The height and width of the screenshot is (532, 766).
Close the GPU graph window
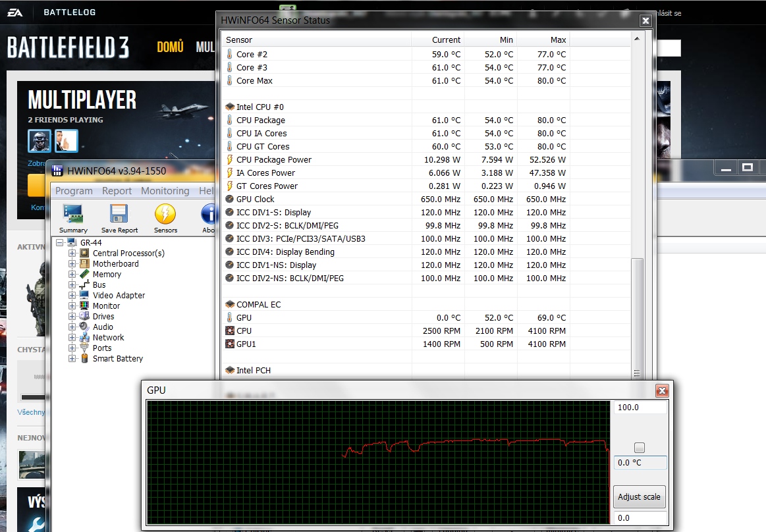point(662,390)
